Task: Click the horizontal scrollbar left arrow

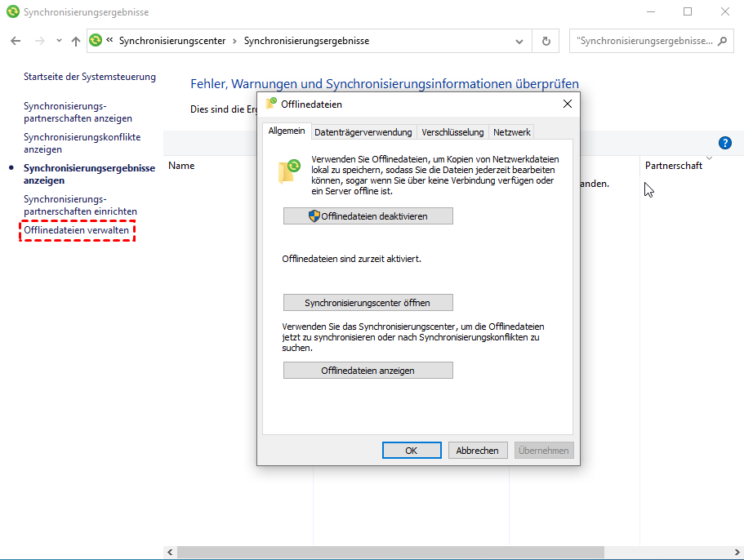Action: 170,552
